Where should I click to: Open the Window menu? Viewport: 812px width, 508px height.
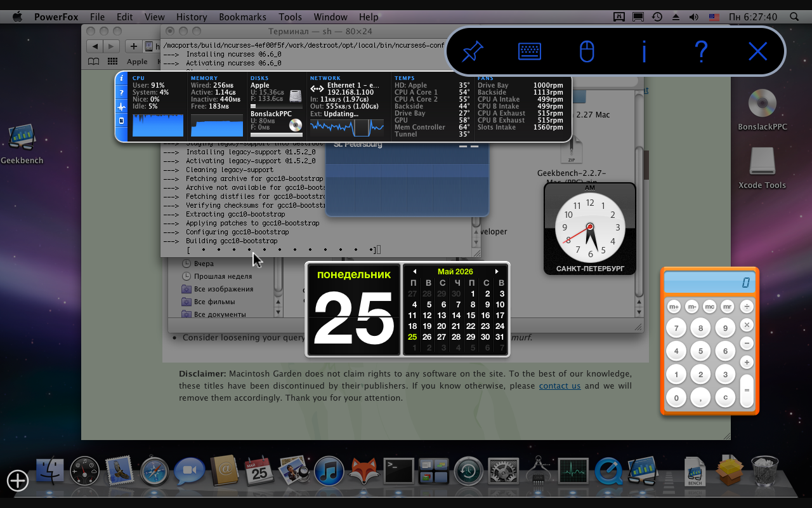coord(331,17)
